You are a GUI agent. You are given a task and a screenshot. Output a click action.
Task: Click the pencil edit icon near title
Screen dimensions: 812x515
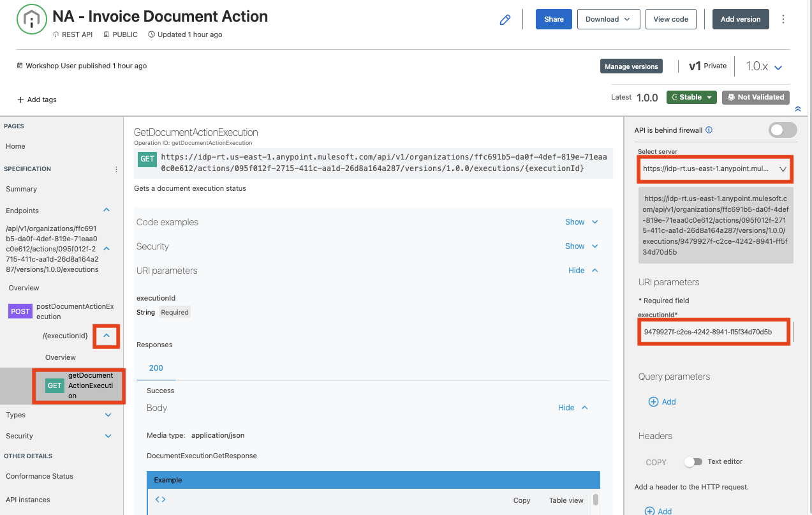pyautogui.click(x=505, y=20)
